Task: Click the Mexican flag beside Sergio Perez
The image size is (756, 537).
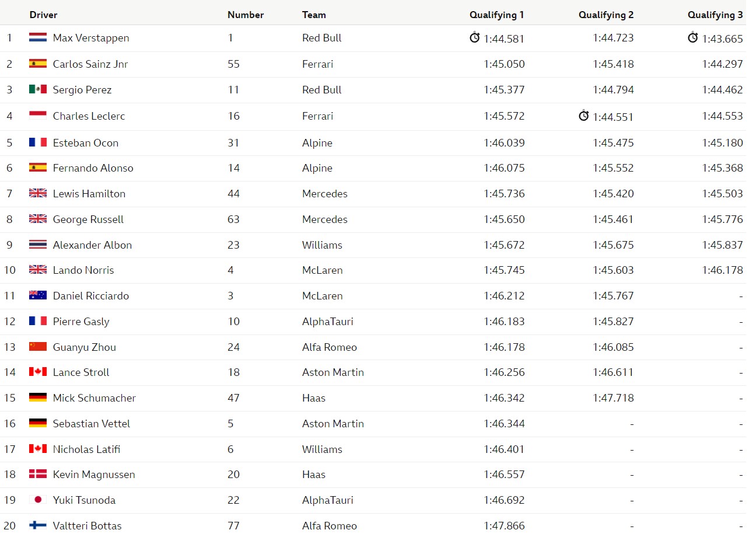Action: click(38, 89)
